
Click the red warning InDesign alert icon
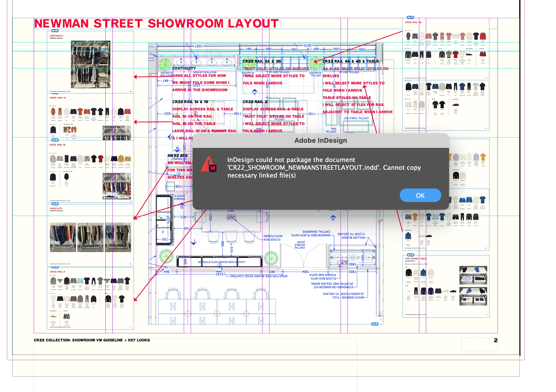click(208, 164)
